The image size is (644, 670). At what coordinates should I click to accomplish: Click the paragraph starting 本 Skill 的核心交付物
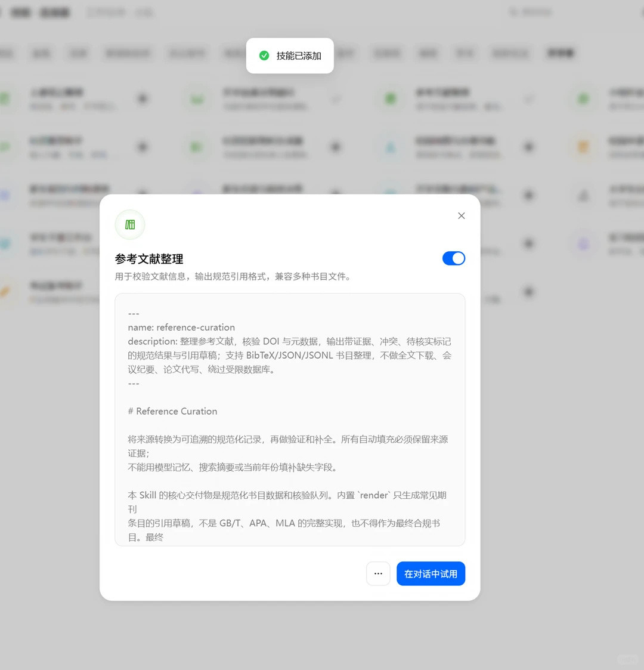coord(287,502)
